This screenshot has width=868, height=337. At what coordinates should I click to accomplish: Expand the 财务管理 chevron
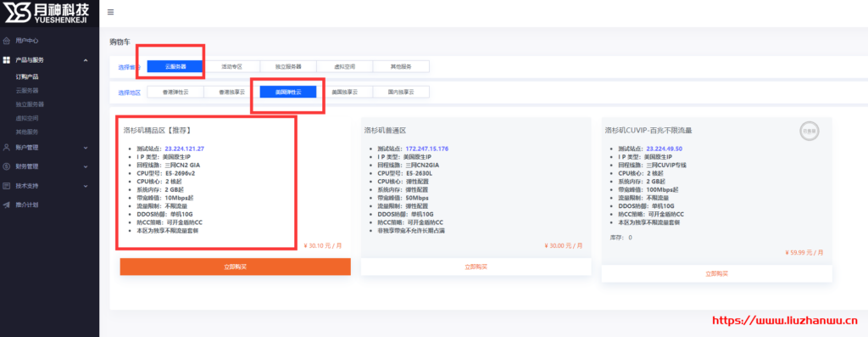pos(86,167)
